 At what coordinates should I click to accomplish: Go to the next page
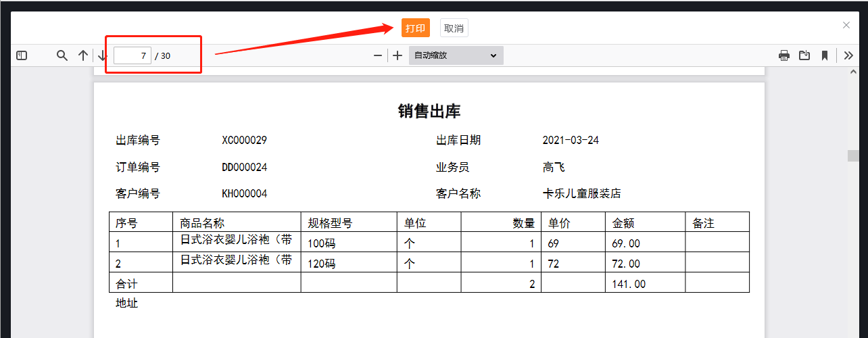(x=102, y=55)
